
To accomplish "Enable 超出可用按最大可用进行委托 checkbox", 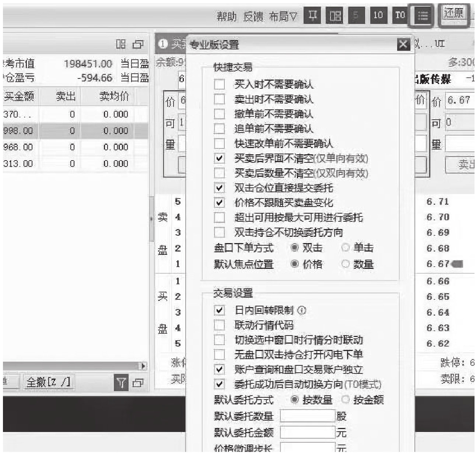I will coord(219,218).
